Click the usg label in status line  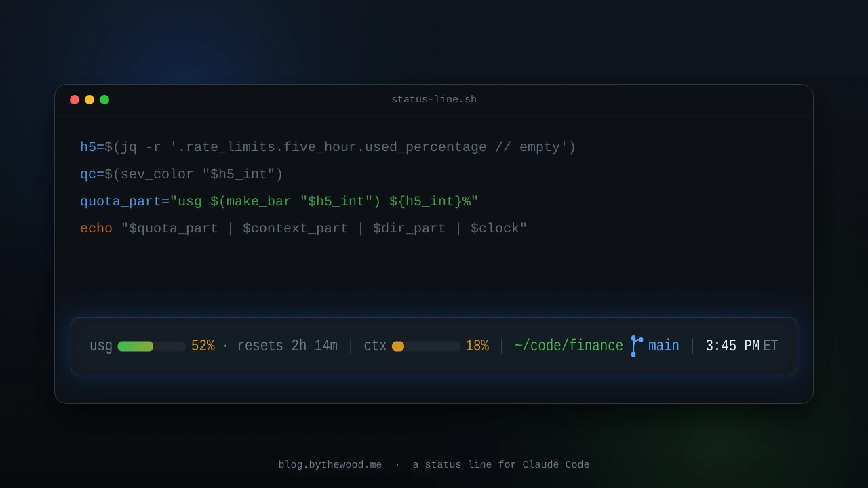101,346
